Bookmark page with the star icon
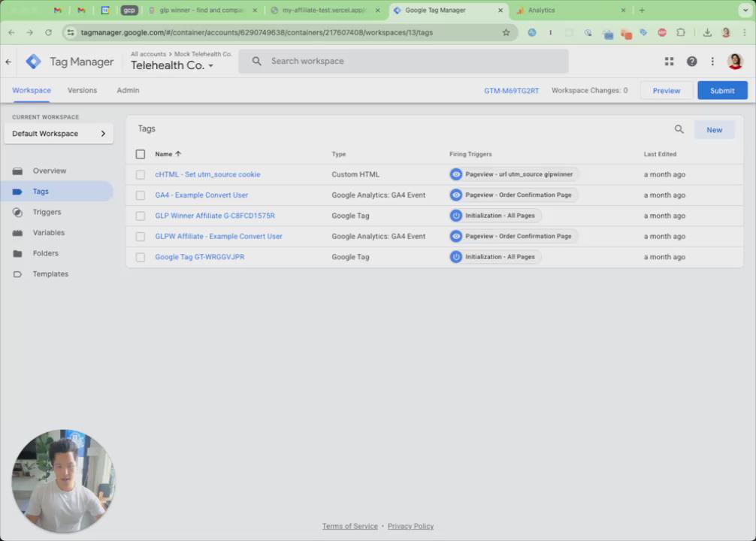The width and height of the screenshot is (756, 541). click(506, 32)
